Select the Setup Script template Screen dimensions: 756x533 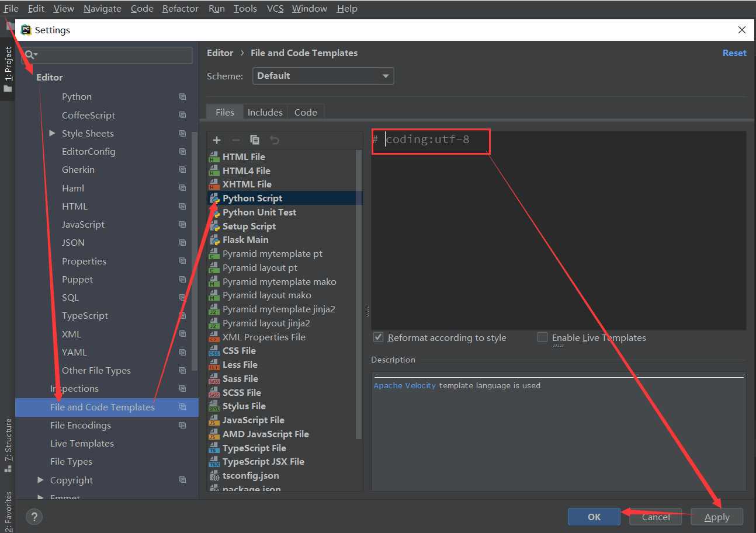(x=249, y=227)
